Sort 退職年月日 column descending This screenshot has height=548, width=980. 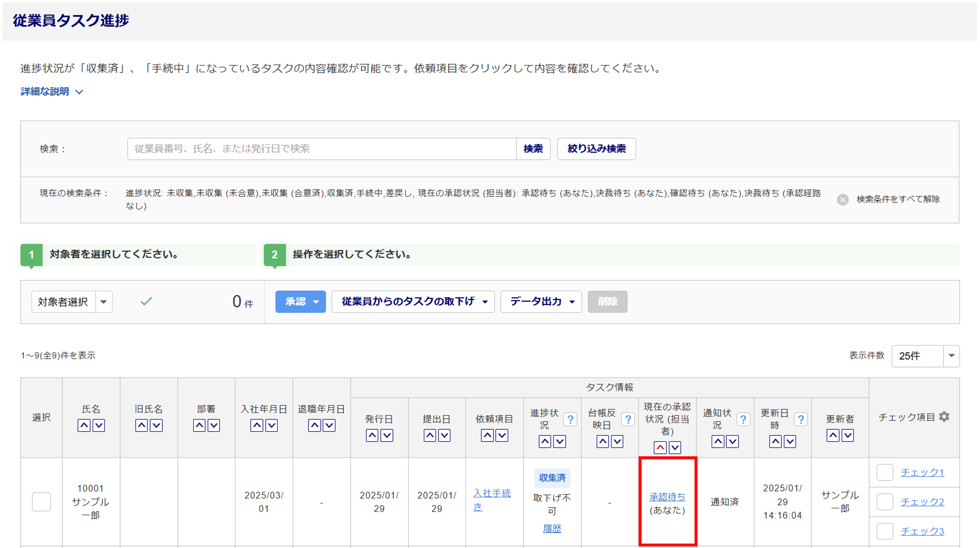point(330,425)
